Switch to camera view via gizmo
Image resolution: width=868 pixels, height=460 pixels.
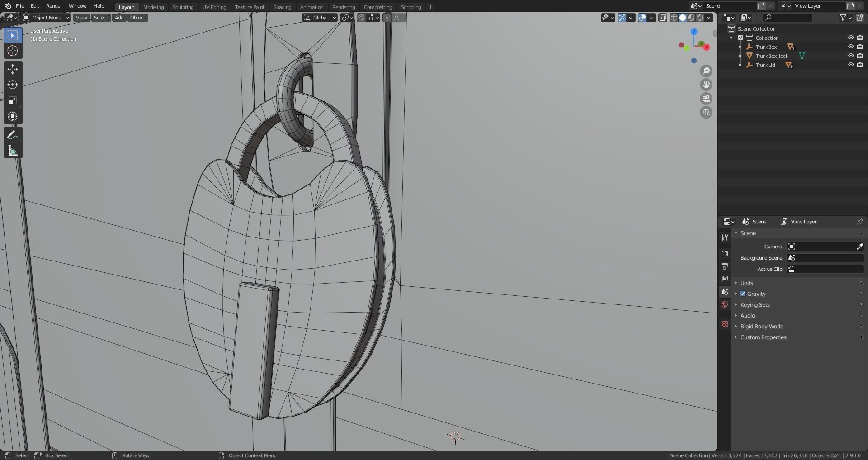pyautogui.click(x=706, y=99)
